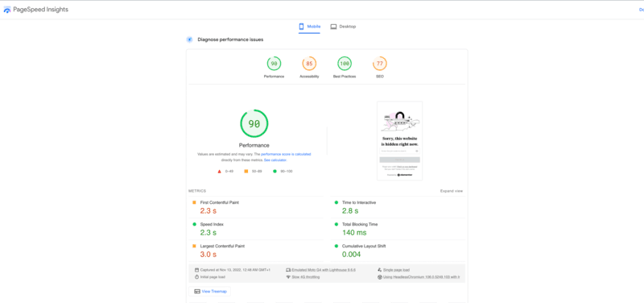Click the Initial page load text
The height and width of the screenshot is (303, 644).
tap(212, 277)
